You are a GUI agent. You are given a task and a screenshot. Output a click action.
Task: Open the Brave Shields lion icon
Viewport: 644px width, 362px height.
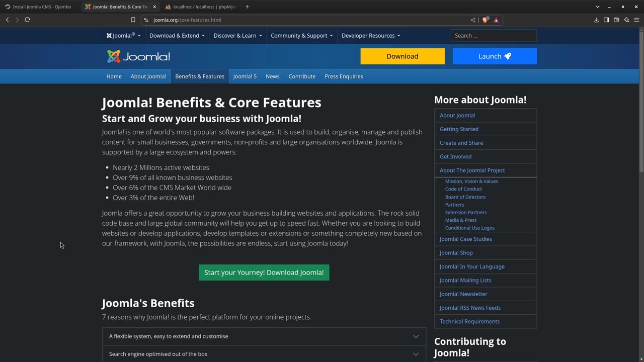[x=485, y=20]
